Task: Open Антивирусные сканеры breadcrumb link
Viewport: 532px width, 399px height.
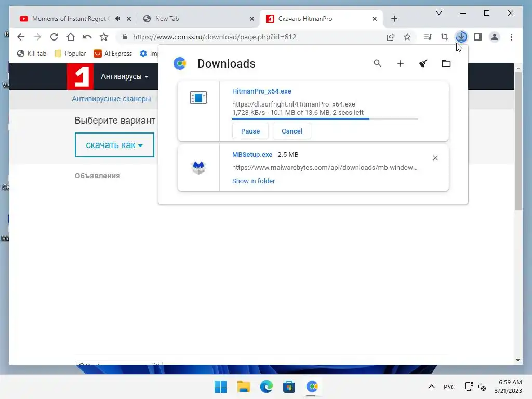Action: tap(111, 99)
